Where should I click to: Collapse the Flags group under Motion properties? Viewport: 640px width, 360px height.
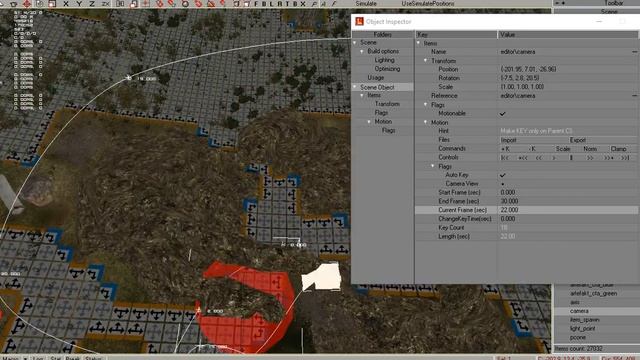433,166
